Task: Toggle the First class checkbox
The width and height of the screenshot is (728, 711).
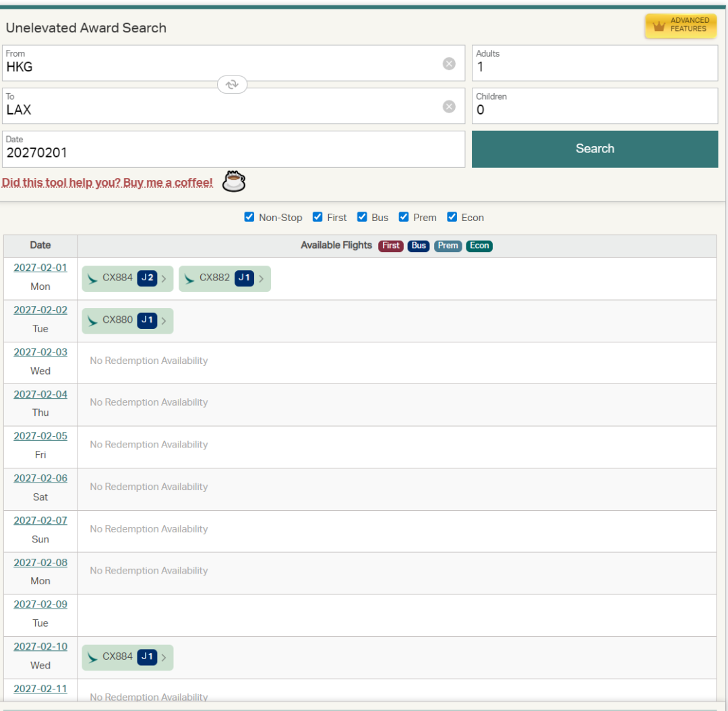Action: click(317, 217)
